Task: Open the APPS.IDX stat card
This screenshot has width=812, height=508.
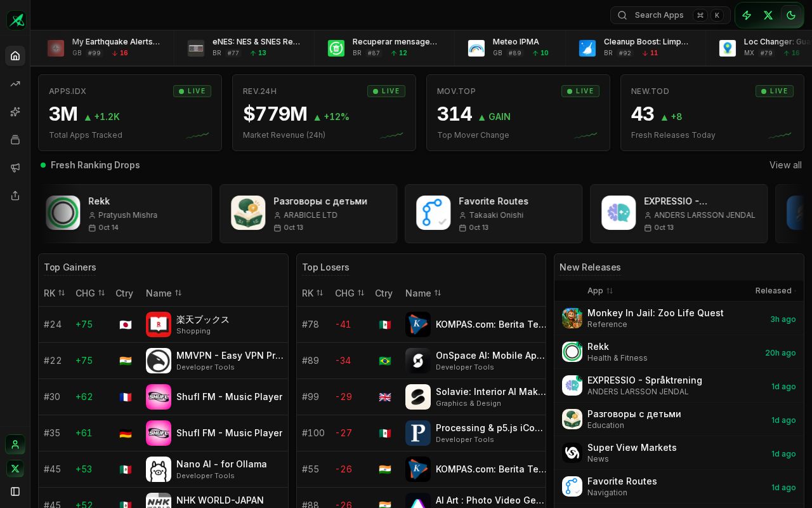Action: pos(130,113)
